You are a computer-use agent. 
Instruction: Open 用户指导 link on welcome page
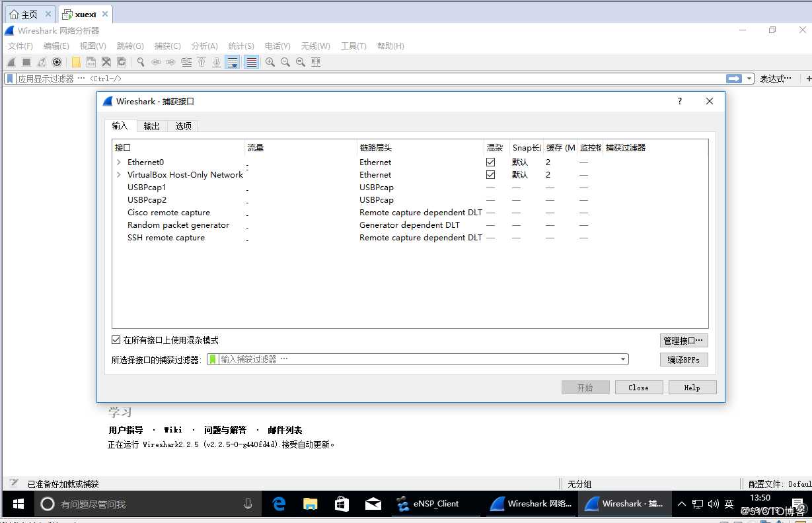click(126, 430)
